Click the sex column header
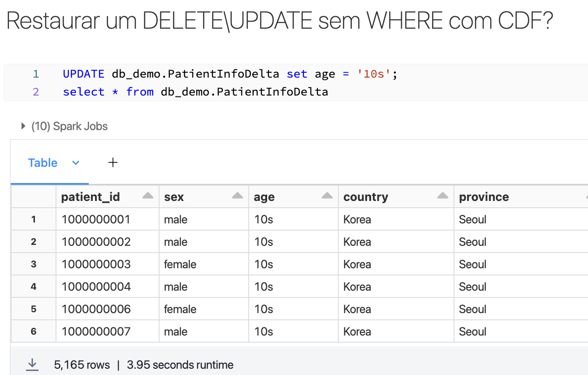 [x=204, y=197]
